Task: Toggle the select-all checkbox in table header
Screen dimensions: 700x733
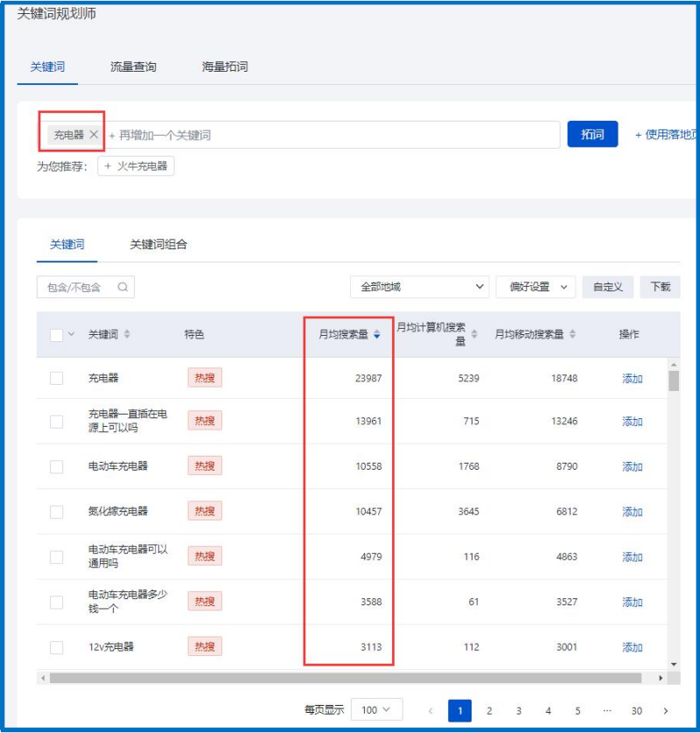Action: click(57, 335)
